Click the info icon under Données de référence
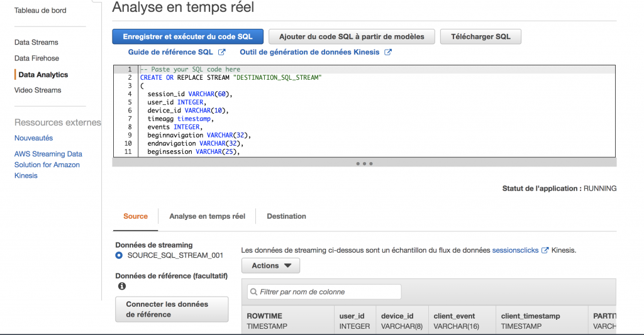The height and width of the screenshot is (335, 644). 122,286
